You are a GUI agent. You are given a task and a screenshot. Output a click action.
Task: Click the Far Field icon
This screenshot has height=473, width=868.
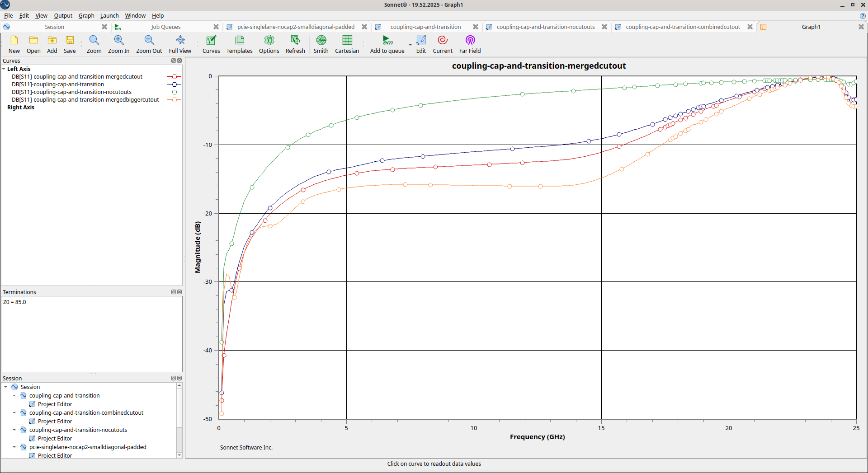point(470,44)
